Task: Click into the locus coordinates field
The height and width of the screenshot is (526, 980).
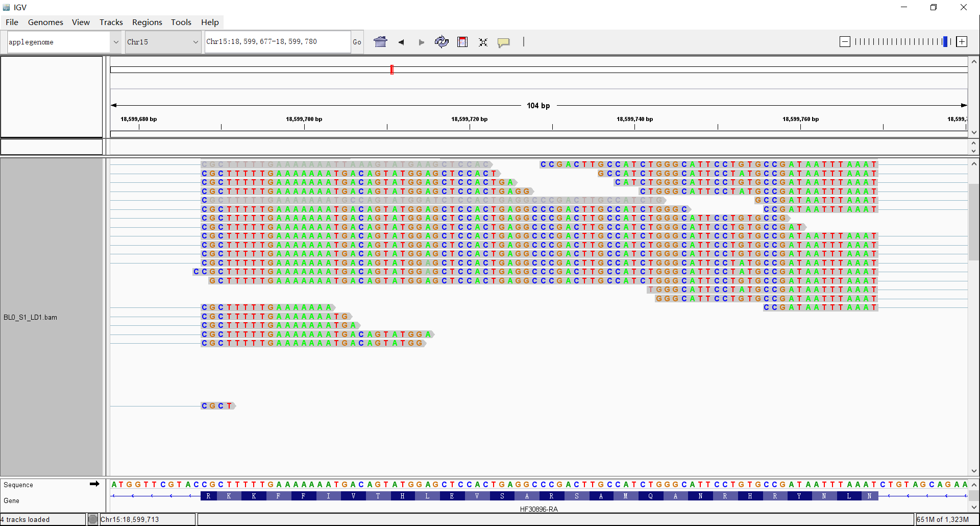Action: click(277, 42)
